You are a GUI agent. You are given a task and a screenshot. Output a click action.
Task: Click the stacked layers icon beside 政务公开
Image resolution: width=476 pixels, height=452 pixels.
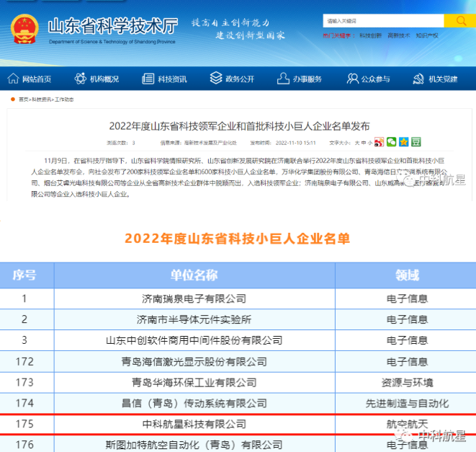pos(216,78)
